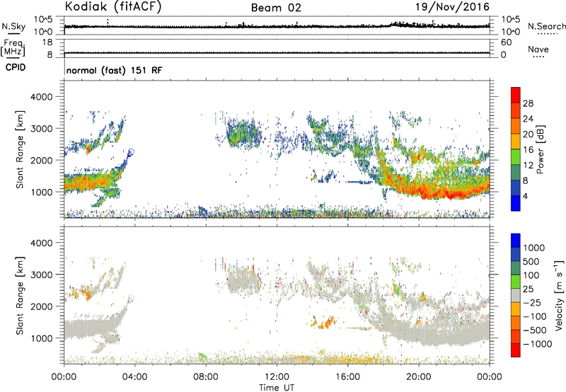Click the "Time UT" axis title

tap(277, 388)
